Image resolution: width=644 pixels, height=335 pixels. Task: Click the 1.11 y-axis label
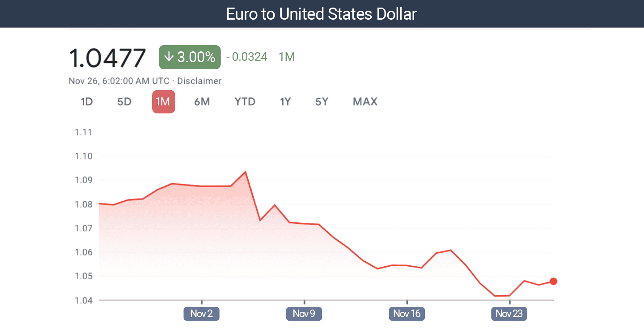[x=83, y=132]
